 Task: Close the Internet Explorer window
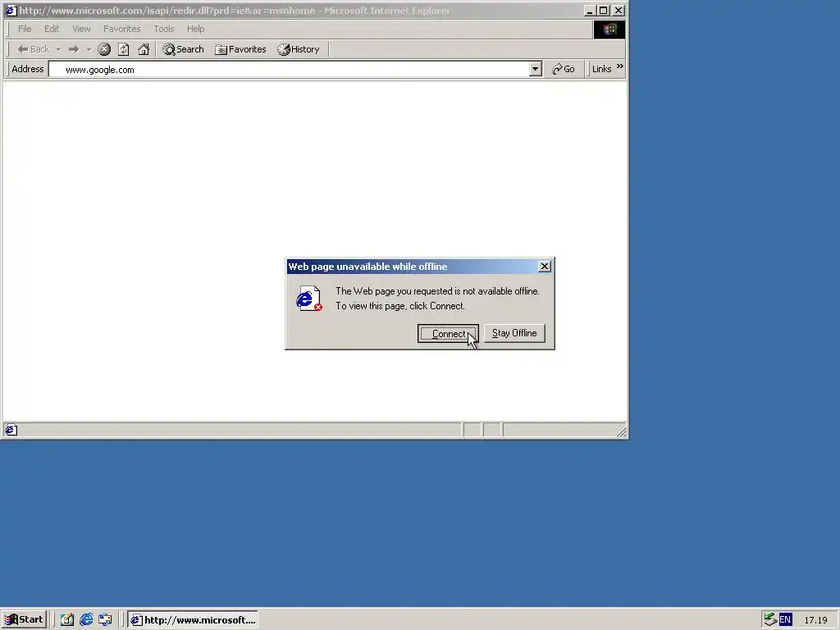pyautogui.click(x=619, y=10)
